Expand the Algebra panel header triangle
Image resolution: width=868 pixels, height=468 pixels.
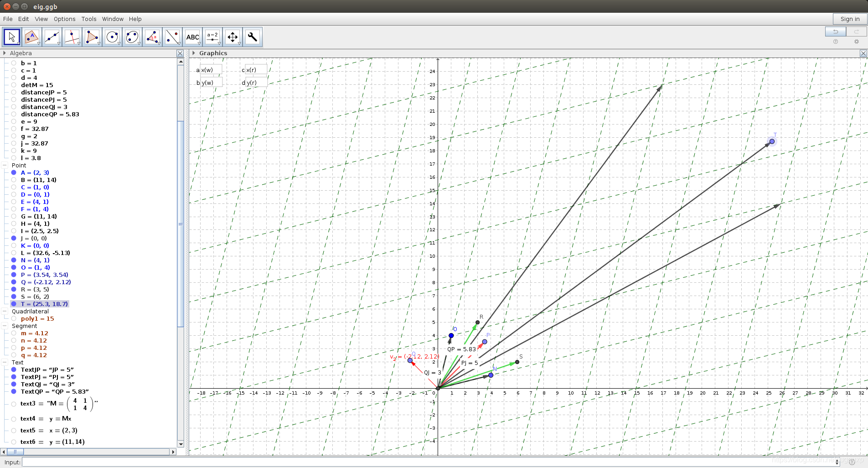[x=5, y=53]
